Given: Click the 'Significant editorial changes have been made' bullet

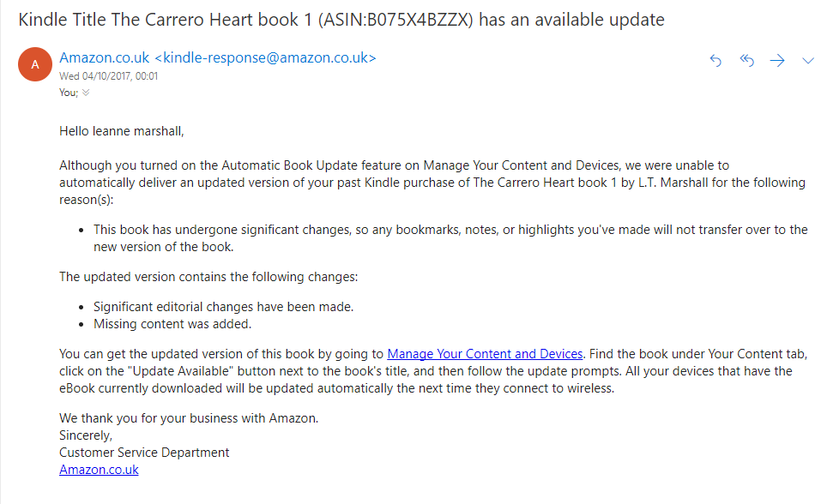Looking at the screenshot, I should [x=223, y=306].
